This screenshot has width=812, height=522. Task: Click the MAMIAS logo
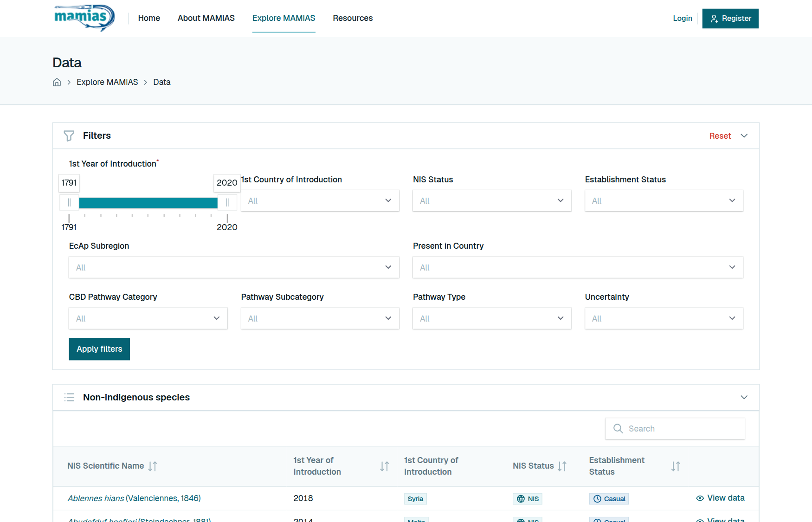click(x=84, y=18)
